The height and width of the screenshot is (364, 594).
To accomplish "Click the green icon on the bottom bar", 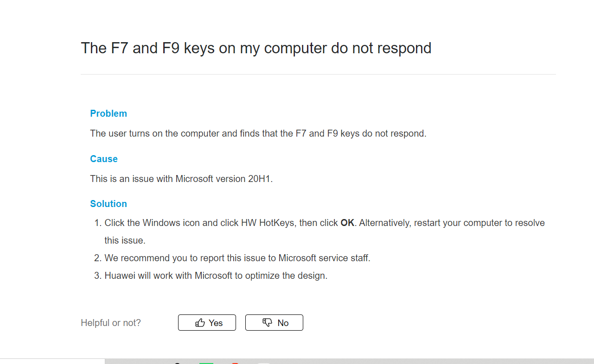I will click(x=206, y=363).
